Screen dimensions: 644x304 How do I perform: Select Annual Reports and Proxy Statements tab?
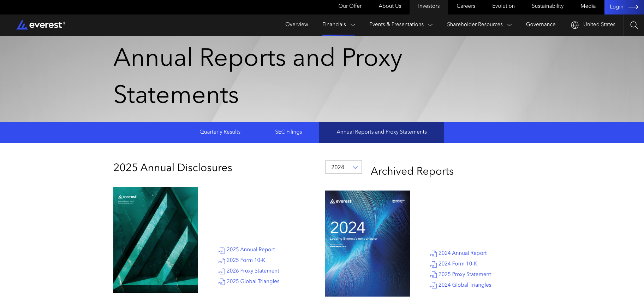click(382, 133)
